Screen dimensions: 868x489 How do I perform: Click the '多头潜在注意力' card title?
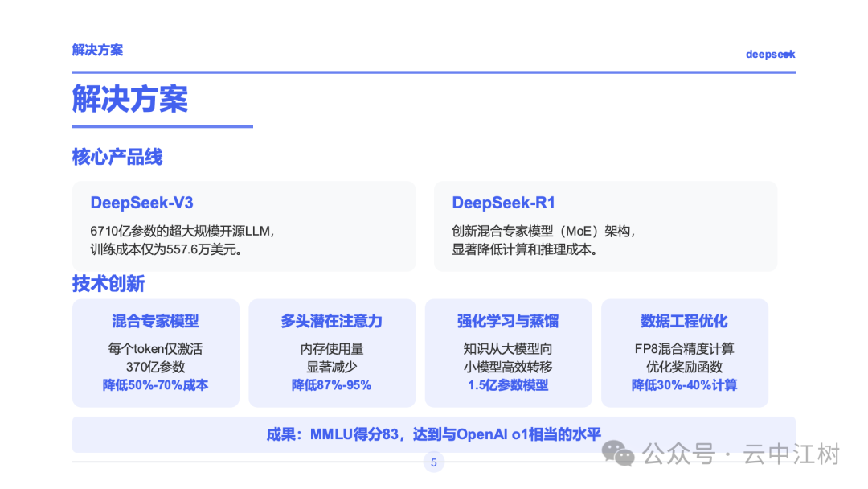332,321
